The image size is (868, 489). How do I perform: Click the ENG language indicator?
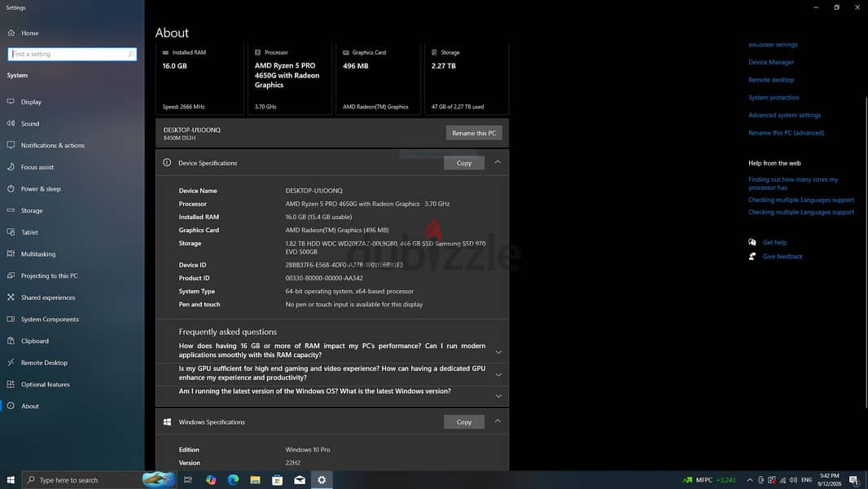tap(807, 480)
